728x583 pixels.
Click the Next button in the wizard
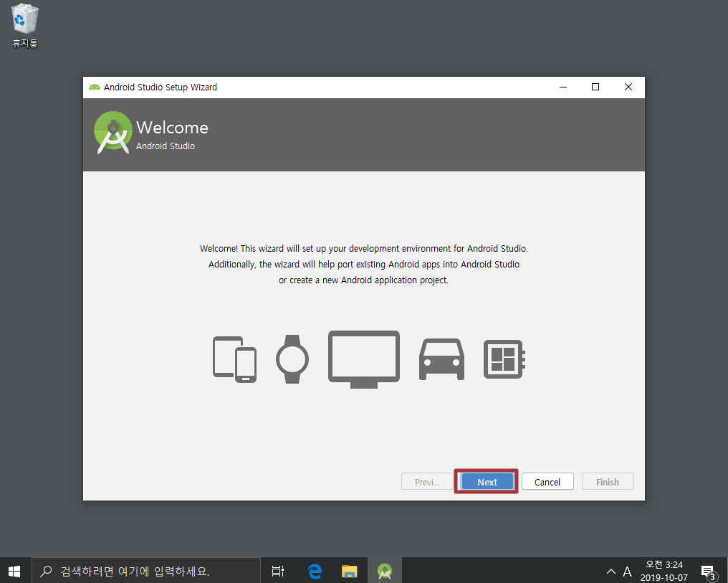click(487, 482)
